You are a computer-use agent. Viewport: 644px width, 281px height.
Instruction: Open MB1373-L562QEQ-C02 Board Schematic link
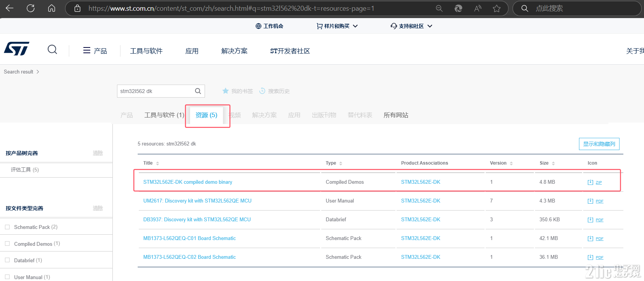(x=189, y=257)
